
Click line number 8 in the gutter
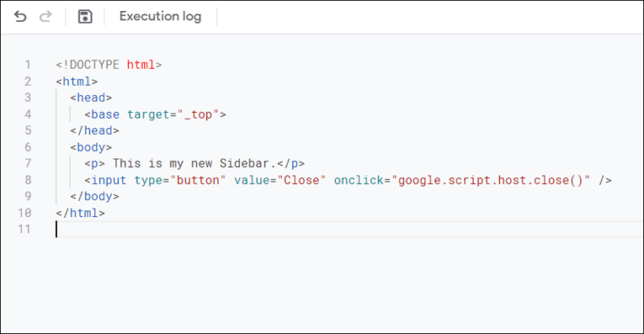coord(27,180)
